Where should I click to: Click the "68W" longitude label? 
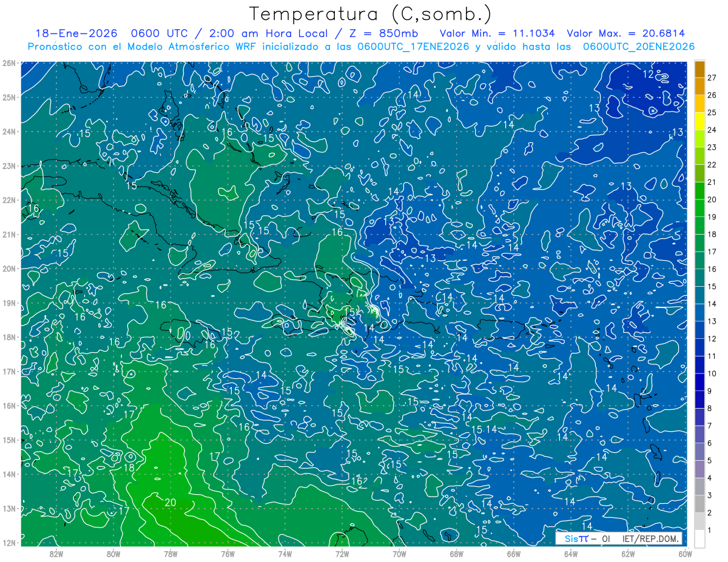[x=457, y=553]
